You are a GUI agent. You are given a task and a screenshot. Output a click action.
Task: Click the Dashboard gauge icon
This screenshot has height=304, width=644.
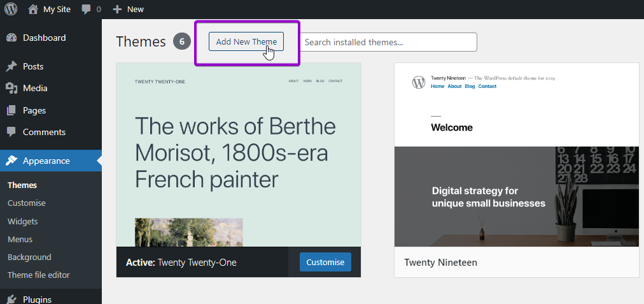coord(11,38)
